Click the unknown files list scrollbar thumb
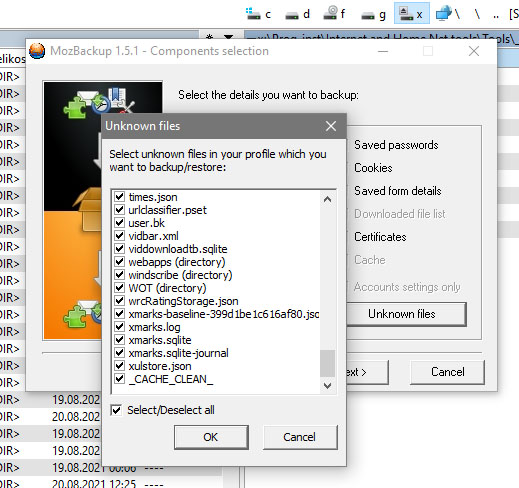Viewport: 519px width, 488px height. click(327, 363)
